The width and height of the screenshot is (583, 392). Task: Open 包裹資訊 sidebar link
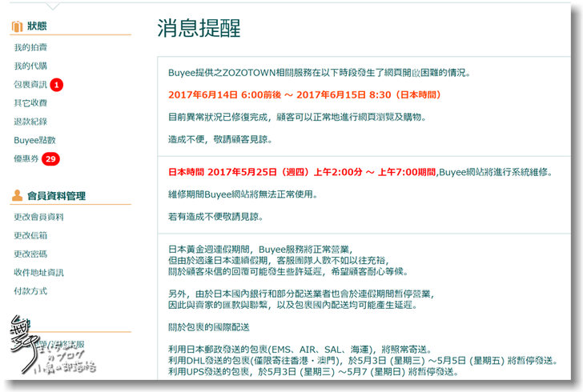click(30, 85)
